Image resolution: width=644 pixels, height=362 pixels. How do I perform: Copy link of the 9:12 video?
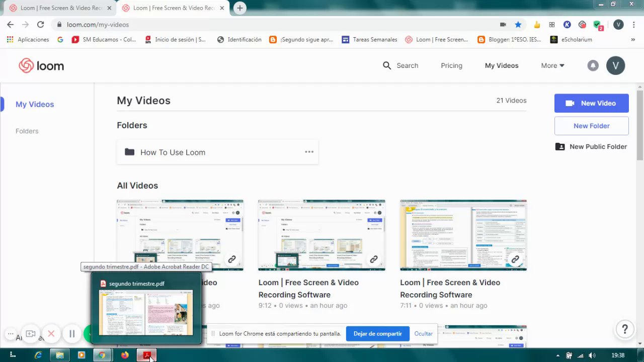tap(373, 259)
